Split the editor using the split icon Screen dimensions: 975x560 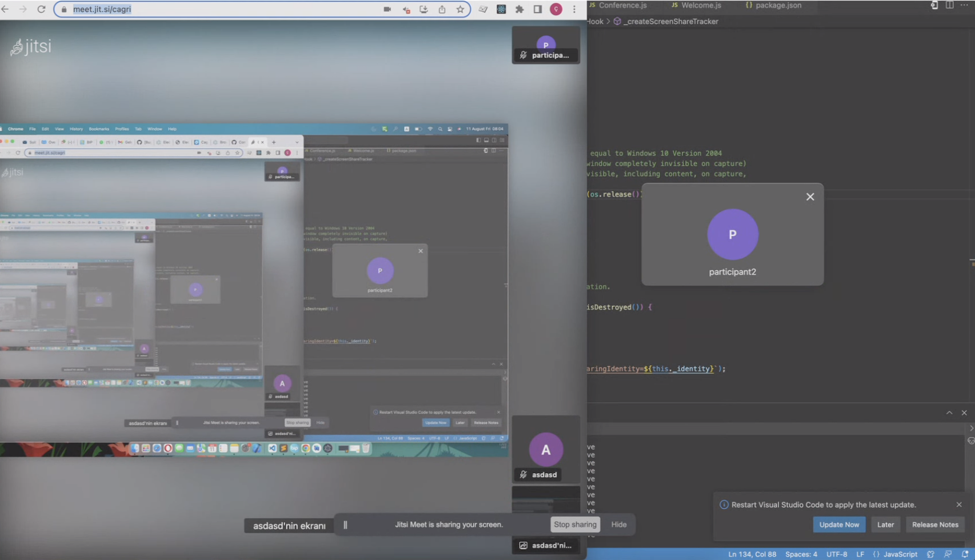pyautogui.click(x=950, y=5)
